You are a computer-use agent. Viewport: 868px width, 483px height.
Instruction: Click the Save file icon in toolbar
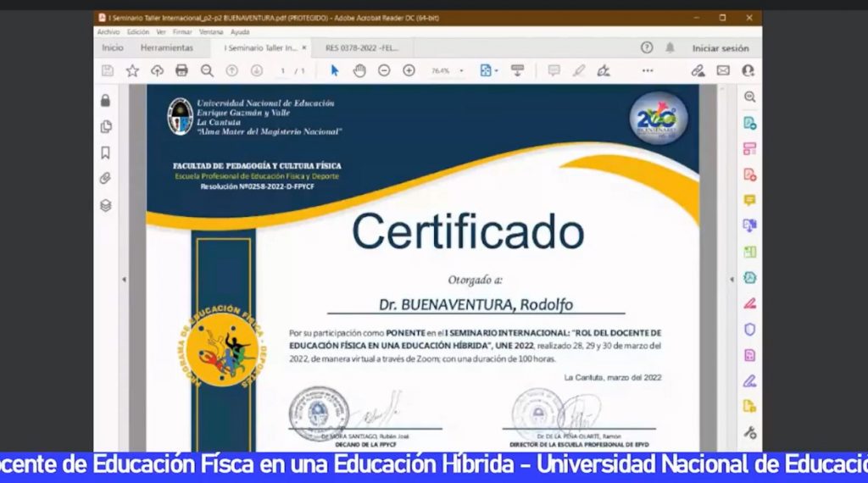click(x=108, y=71)
